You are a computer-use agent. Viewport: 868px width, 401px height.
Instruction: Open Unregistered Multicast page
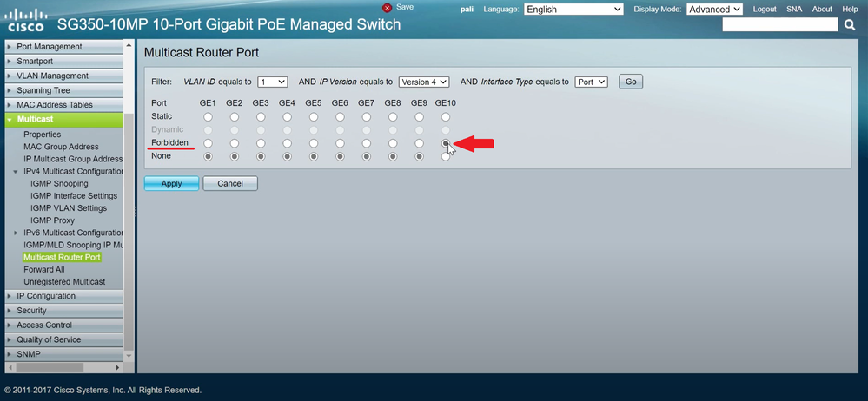coord(64,281)
